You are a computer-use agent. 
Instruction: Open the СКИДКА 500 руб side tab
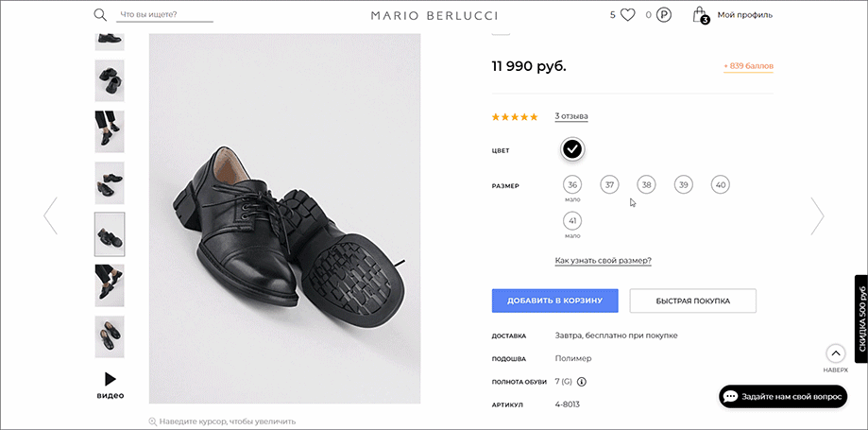(861, 318)
